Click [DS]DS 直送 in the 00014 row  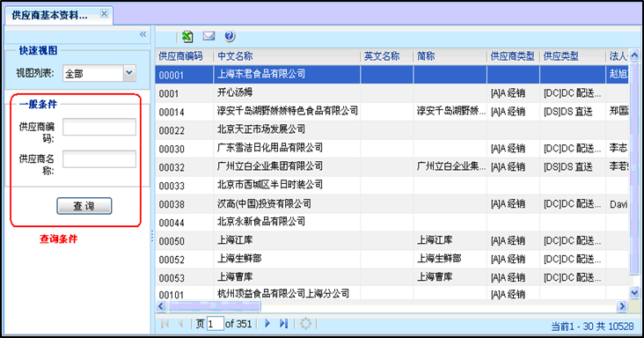(568, 112)
